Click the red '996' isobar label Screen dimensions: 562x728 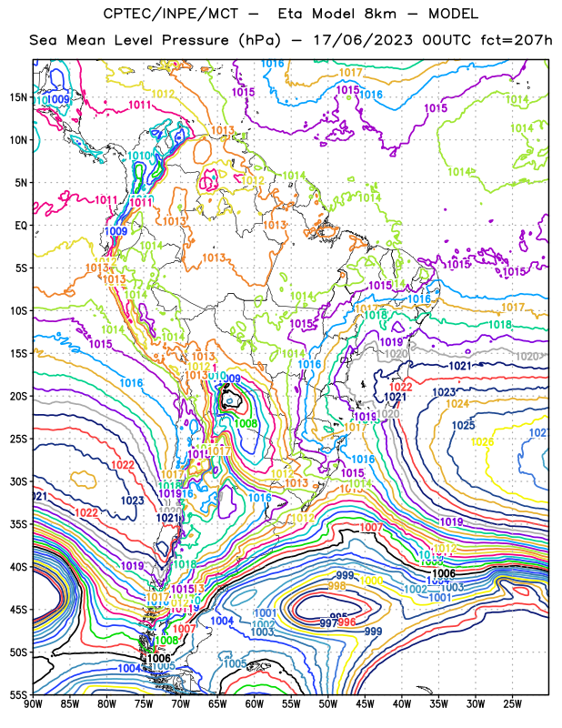pos(346,622)
